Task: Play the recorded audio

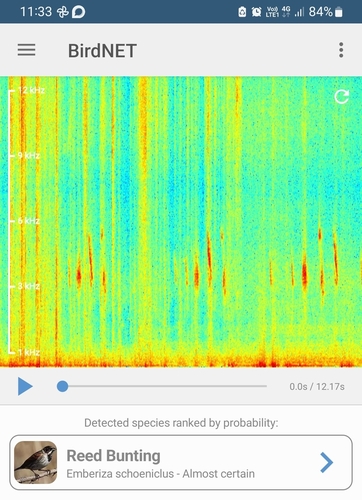Action: 25,386
